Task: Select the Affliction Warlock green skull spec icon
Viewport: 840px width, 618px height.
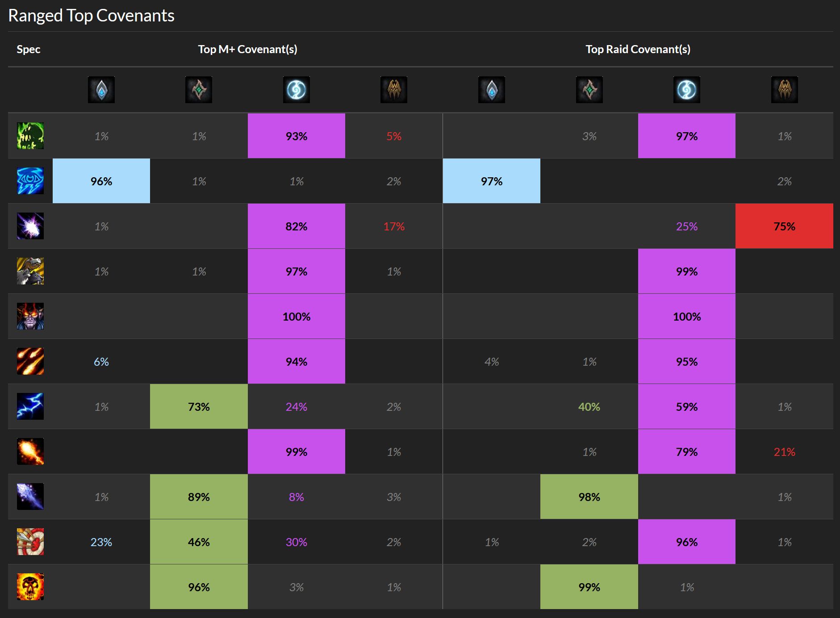Action: [30, 136]
